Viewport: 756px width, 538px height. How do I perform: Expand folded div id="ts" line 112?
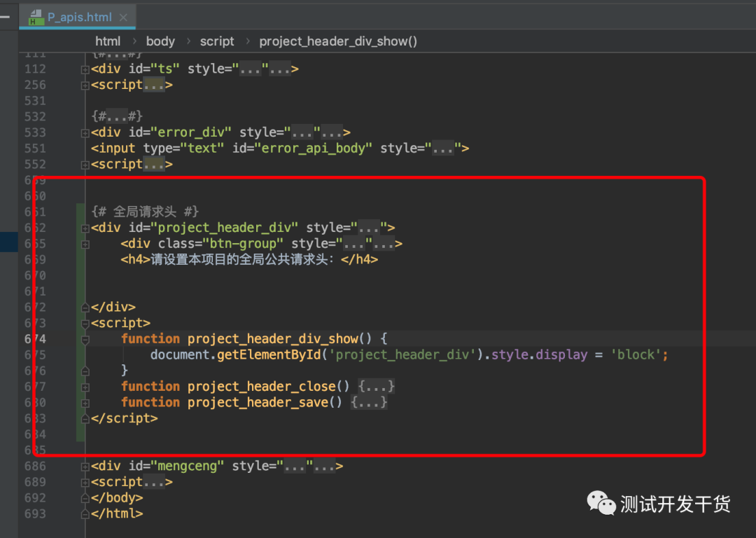click(85, 70)
